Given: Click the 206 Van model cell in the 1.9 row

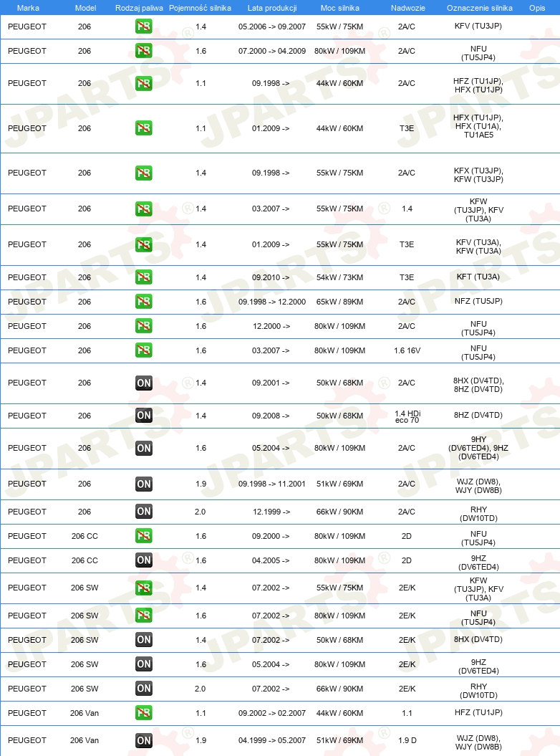Looking at the screenshot, I should pyautogui.click(x=85, y=740).
